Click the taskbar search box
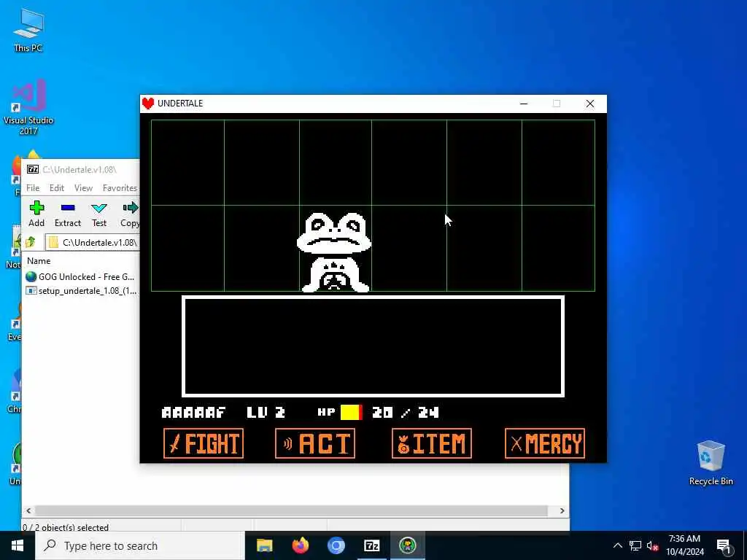Image resolution: width=747 pixels, height=560 pixels. (140, 545)
